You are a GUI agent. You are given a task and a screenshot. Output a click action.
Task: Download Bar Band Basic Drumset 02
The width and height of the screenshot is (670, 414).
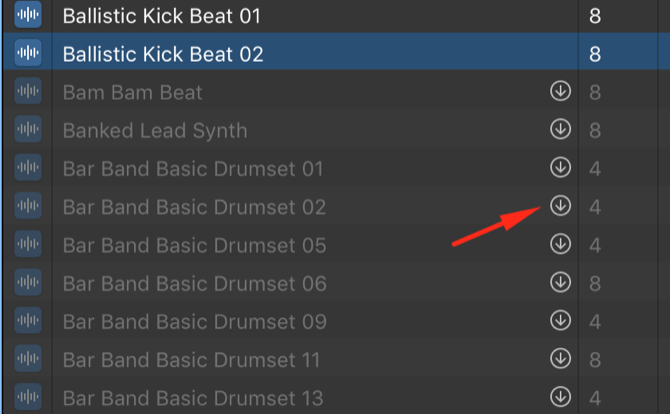point(560,206)
